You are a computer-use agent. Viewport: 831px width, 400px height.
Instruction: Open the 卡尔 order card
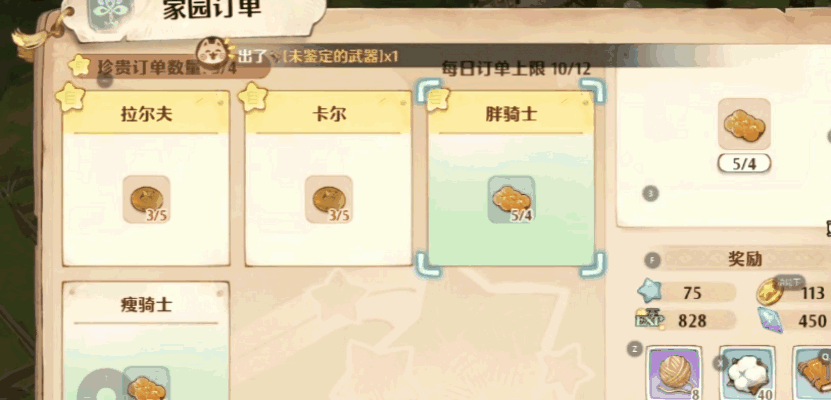coord(329,179)
